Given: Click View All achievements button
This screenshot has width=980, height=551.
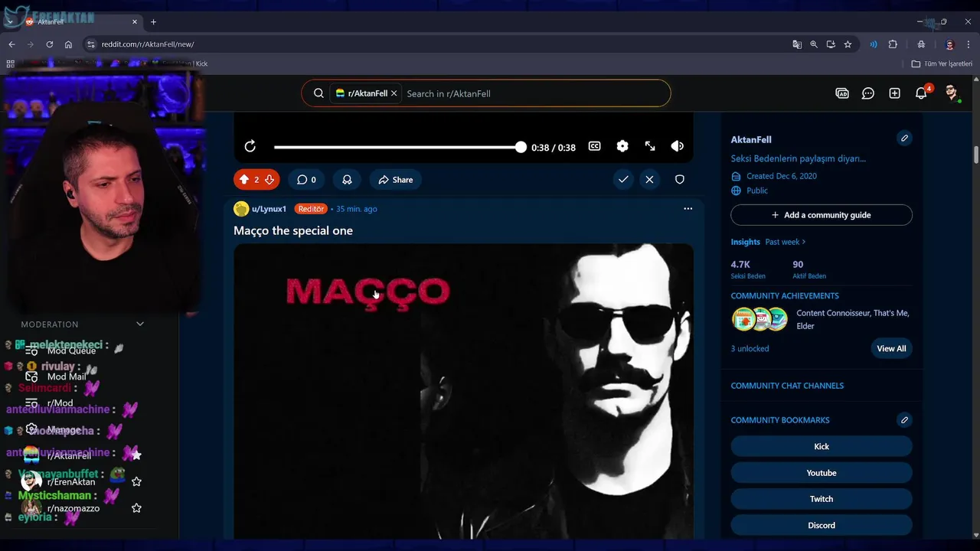Looking at the screenshot, I should coord(891,348).
